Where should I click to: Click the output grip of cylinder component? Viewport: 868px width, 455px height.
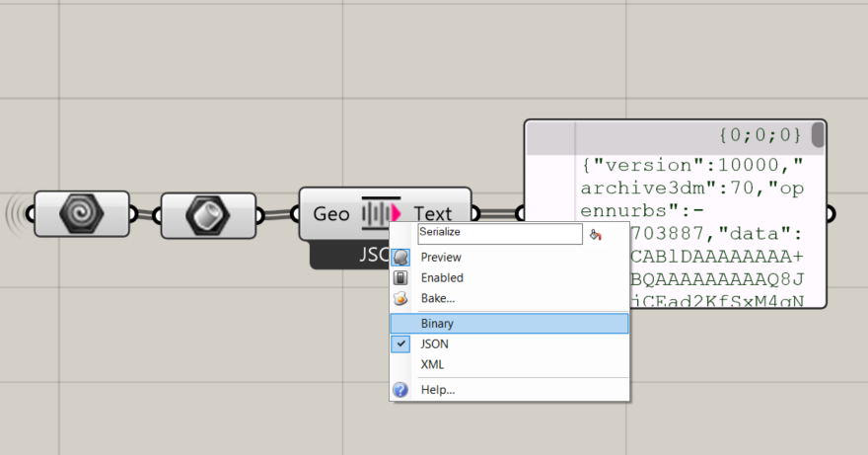pos(259,215)
